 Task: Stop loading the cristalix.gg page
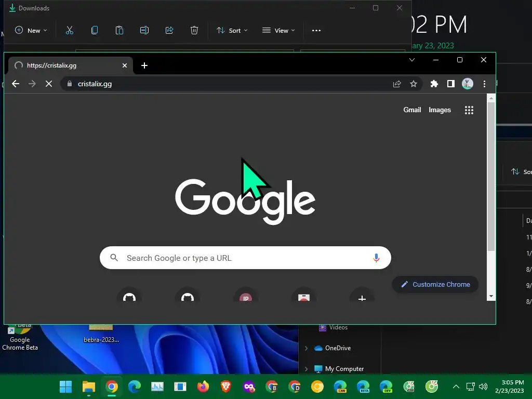tap(49, 84)
